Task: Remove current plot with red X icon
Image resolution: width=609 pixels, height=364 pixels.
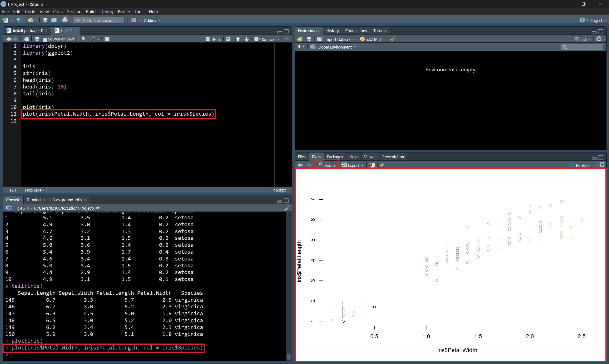Action: tap(372, 165)
